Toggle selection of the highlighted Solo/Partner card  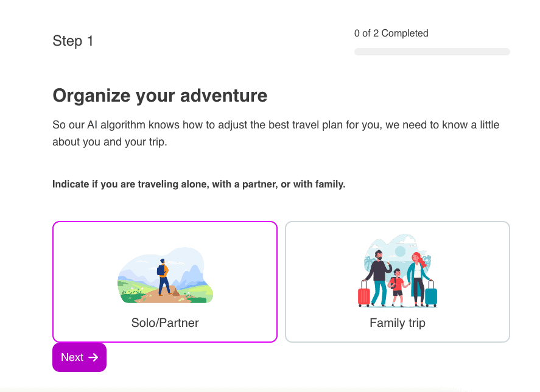click(x=164, y=281)
